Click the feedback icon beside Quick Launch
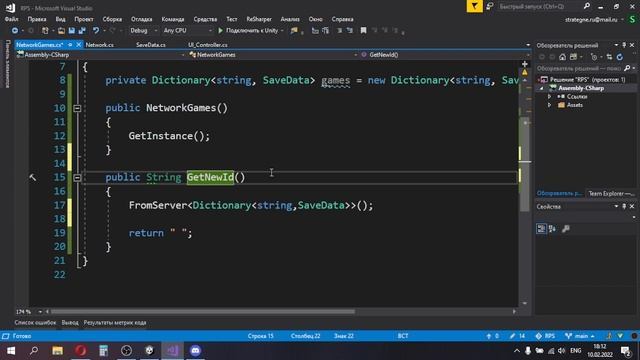This screenshot has width=640, height=360. [489, 7]
